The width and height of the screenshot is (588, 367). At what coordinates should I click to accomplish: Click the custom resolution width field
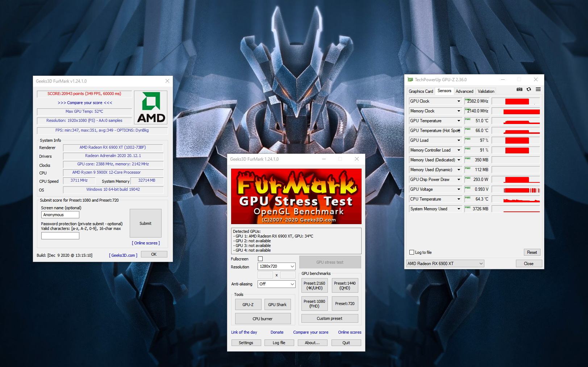[265, 275]
